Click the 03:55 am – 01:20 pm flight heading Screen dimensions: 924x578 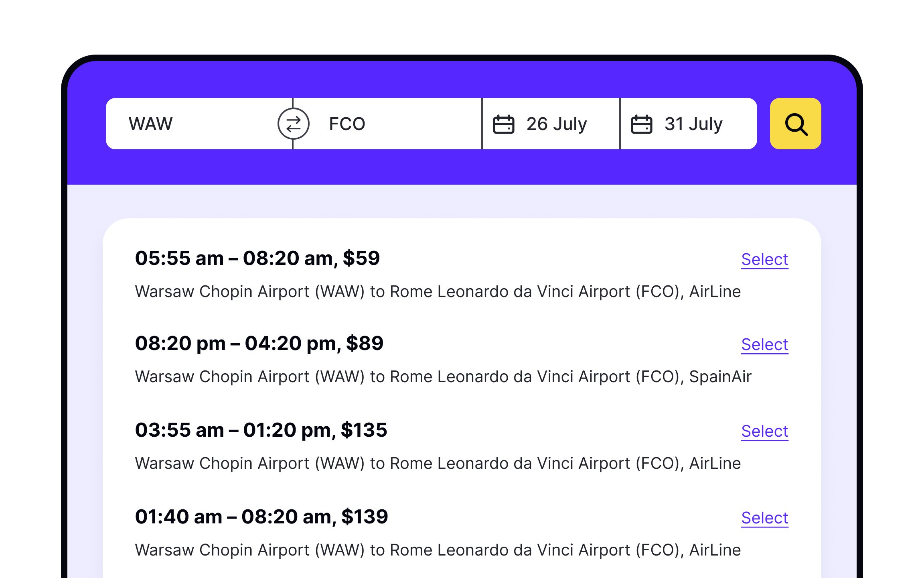pyautogui.click(x=261, y=430)
